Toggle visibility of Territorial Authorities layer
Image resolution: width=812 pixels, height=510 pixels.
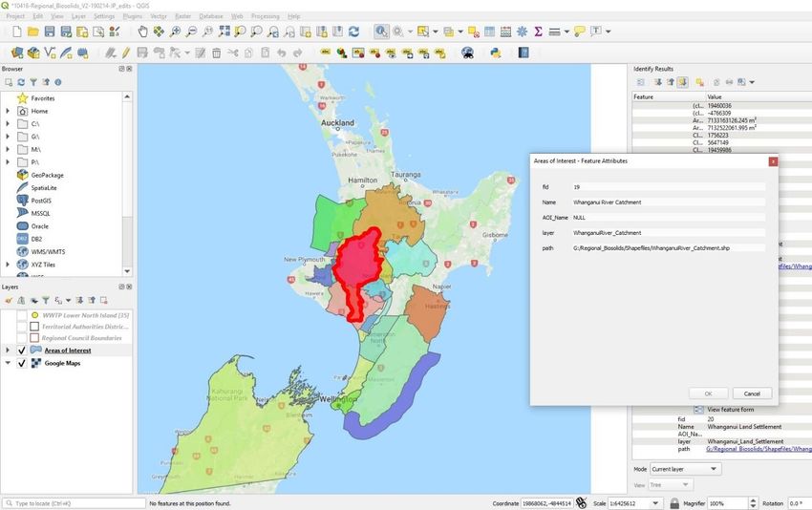click(22, 327)
